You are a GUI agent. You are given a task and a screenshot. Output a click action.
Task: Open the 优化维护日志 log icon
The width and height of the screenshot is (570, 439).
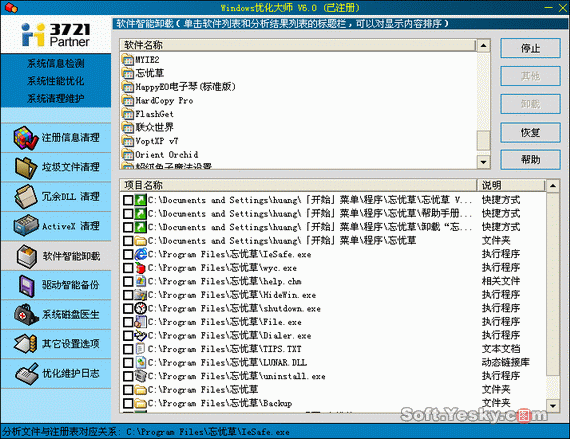point(27,374)
